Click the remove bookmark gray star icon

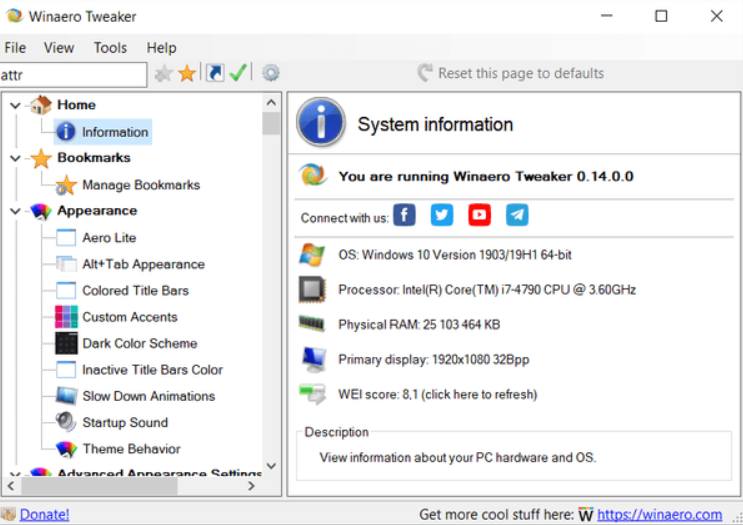pyautogui.click(x=163, y=73)
